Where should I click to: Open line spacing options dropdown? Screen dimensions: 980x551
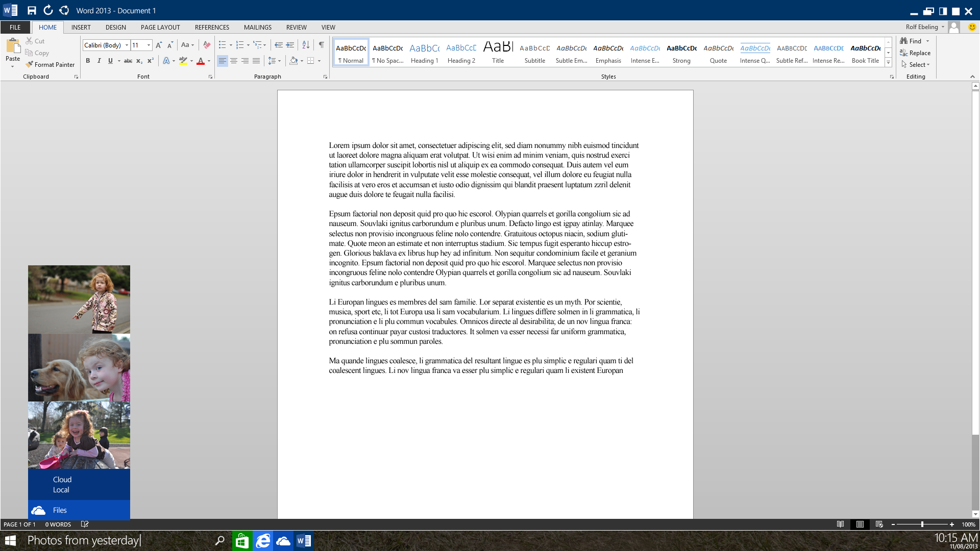[274, 61]
